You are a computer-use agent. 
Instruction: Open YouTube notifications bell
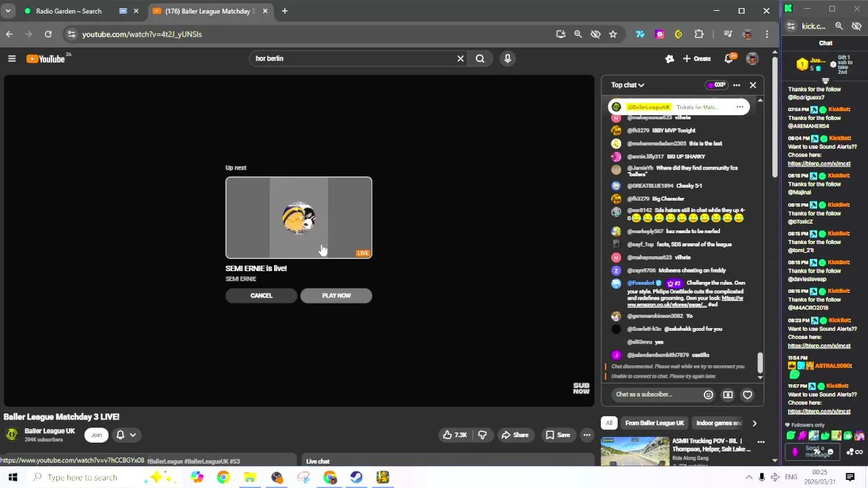coord(729,59)
